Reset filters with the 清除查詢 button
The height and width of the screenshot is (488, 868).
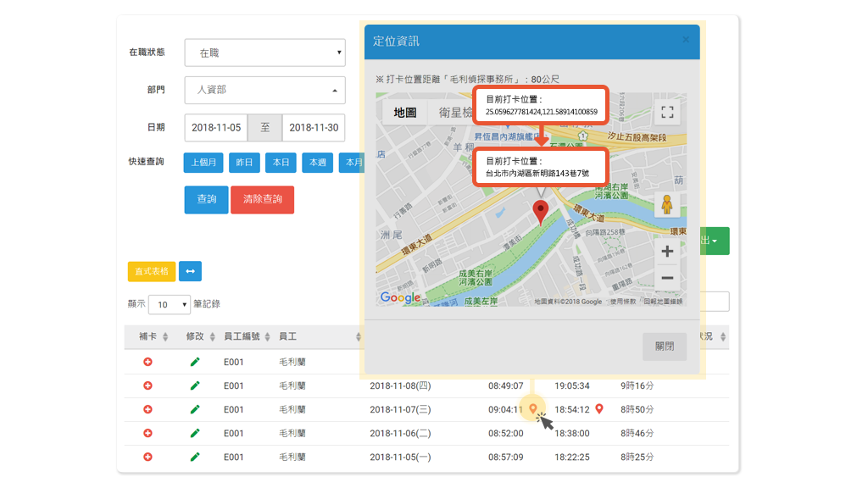coord(263,199)
